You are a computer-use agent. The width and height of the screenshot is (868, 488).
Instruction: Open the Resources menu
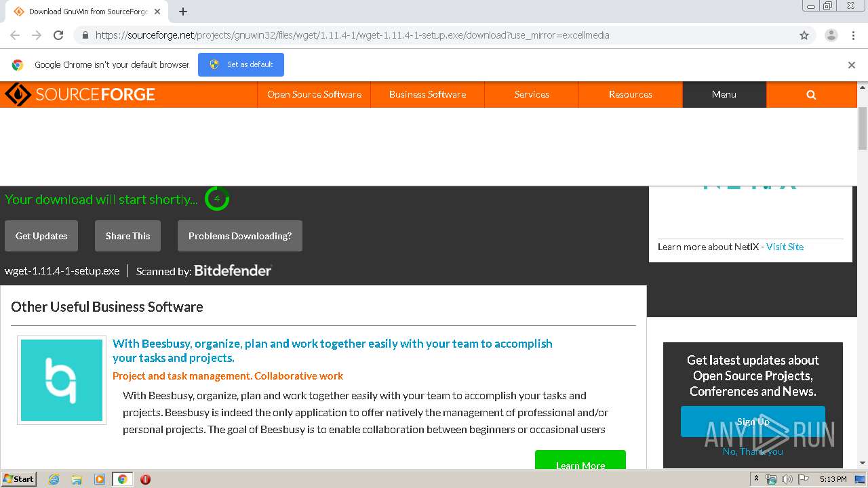click(x=631, y=95)
